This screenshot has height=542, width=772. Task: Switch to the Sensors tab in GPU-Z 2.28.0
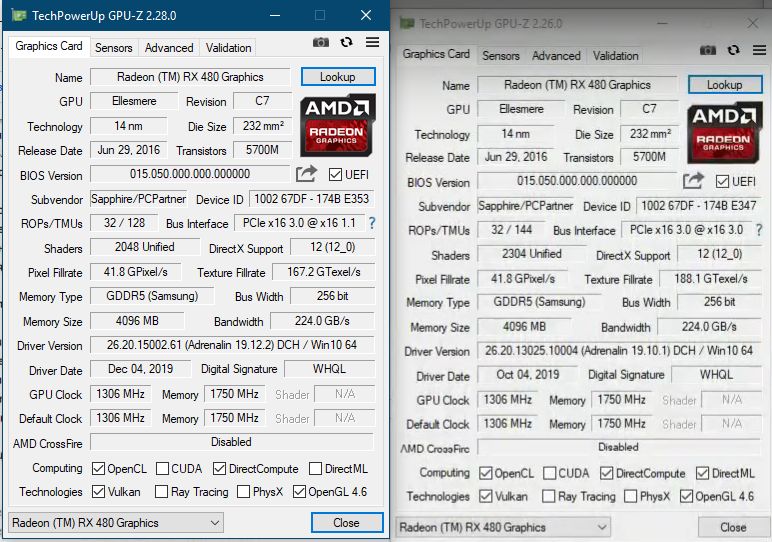114,48
